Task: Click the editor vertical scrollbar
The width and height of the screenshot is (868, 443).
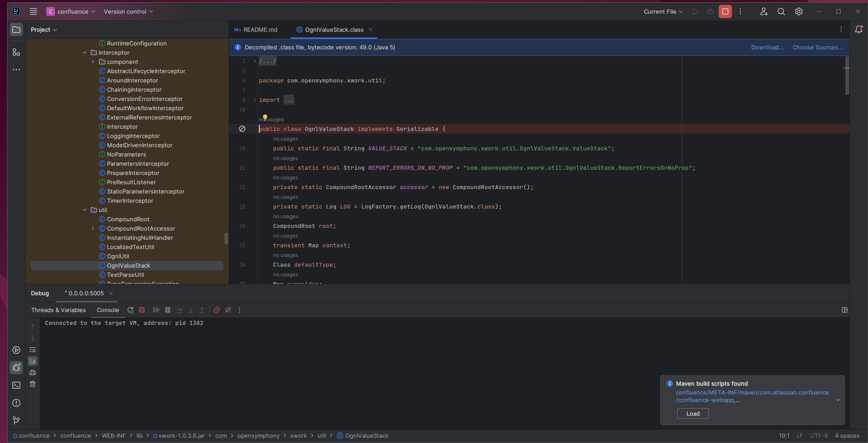Action: 847,76
